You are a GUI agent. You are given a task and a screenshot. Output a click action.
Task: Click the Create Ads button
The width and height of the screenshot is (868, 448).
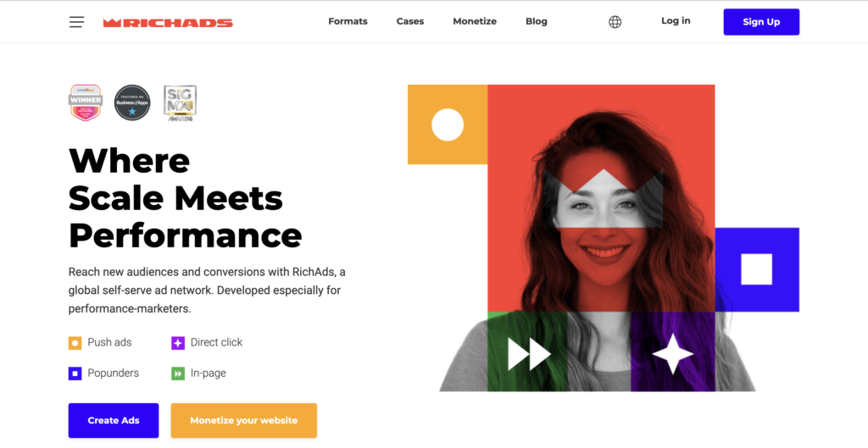tap(114, 420)
